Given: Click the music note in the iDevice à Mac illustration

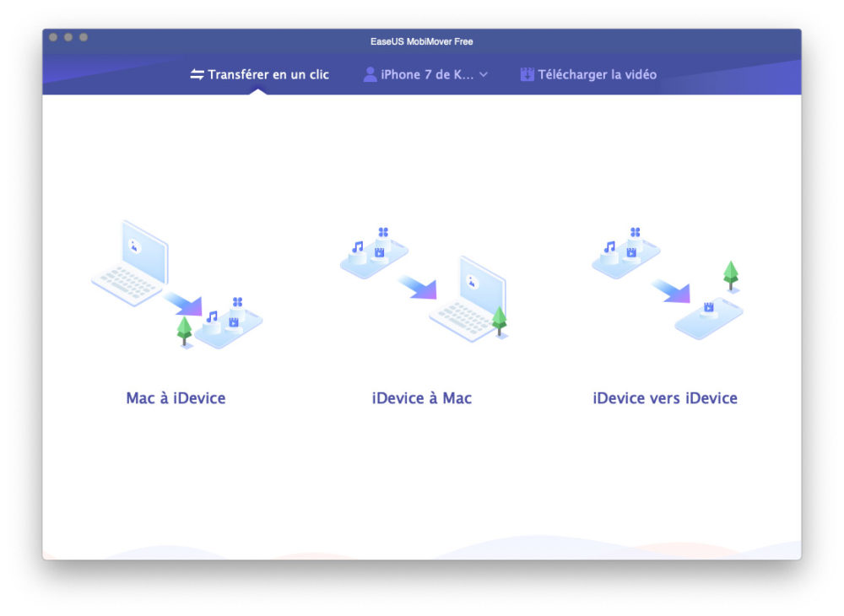Looking at the screenshot, I should tap(358, 247).
